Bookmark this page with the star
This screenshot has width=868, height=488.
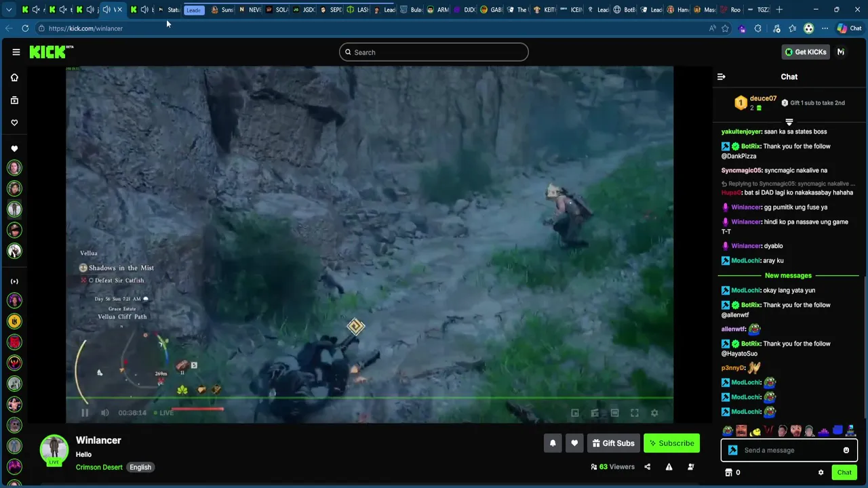725,28
